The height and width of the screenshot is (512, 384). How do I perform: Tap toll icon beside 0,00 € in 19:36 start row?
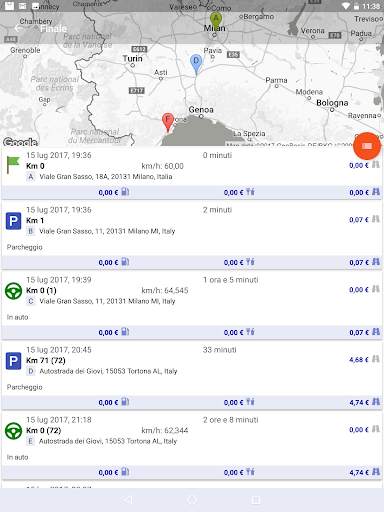coord(376,165)
